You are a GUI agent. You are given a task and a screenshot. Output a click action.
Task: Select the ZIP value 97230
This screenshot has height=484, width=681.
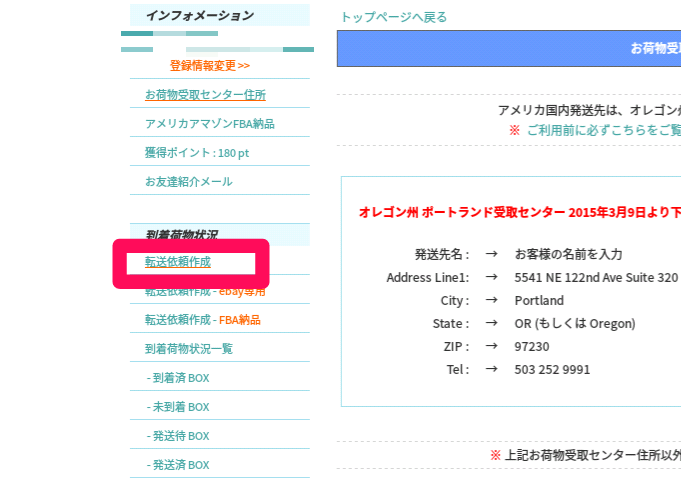tap(532, 347)
